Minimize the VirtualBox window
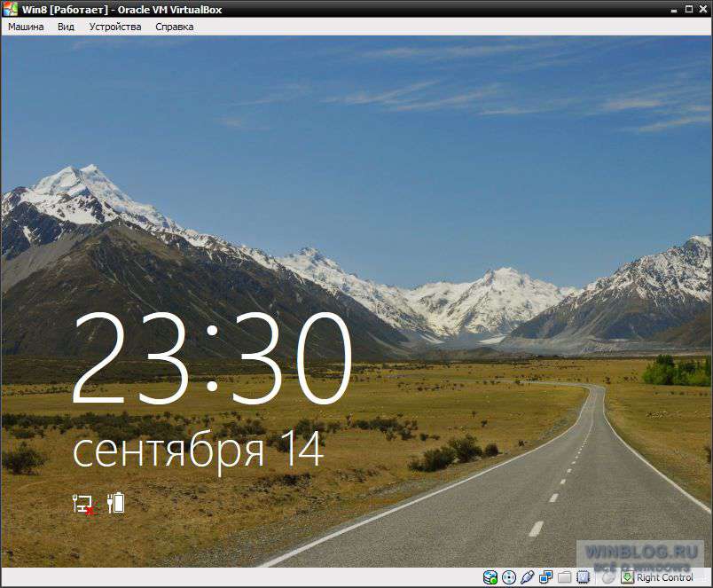713x588 pixels. (674, 10)
